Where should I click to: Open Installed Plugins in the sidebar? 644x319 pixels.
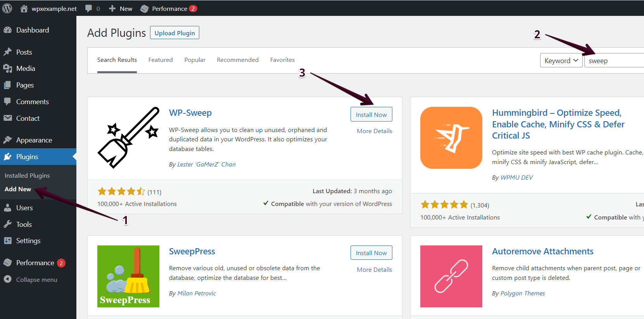coord(27,176)
